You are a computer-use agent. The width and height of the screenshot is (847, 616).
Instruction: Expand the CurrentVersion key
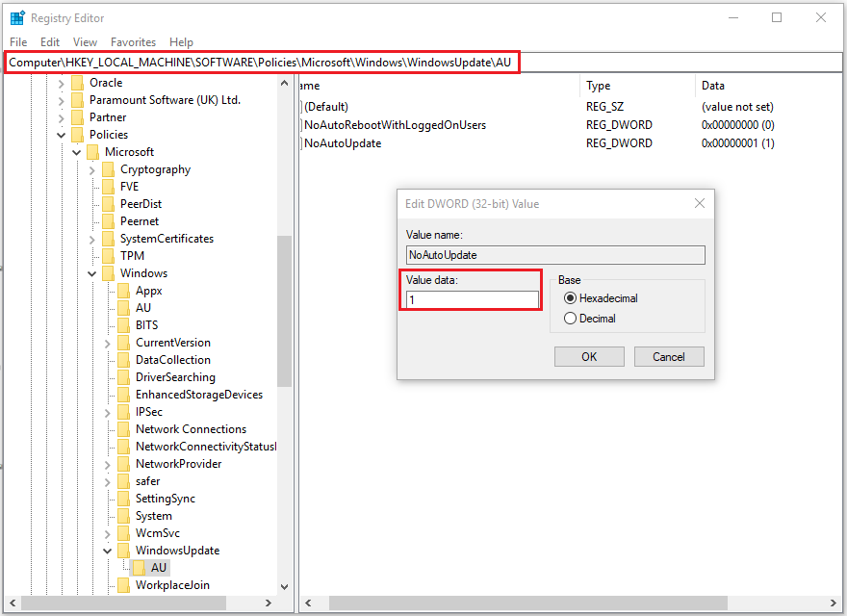[108, 344]
